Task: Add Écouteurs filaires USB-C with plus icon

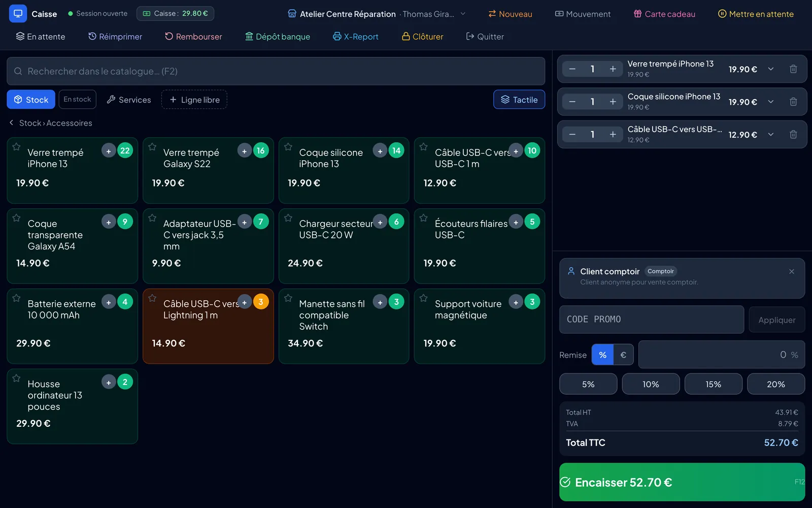Action: [516, 222]
